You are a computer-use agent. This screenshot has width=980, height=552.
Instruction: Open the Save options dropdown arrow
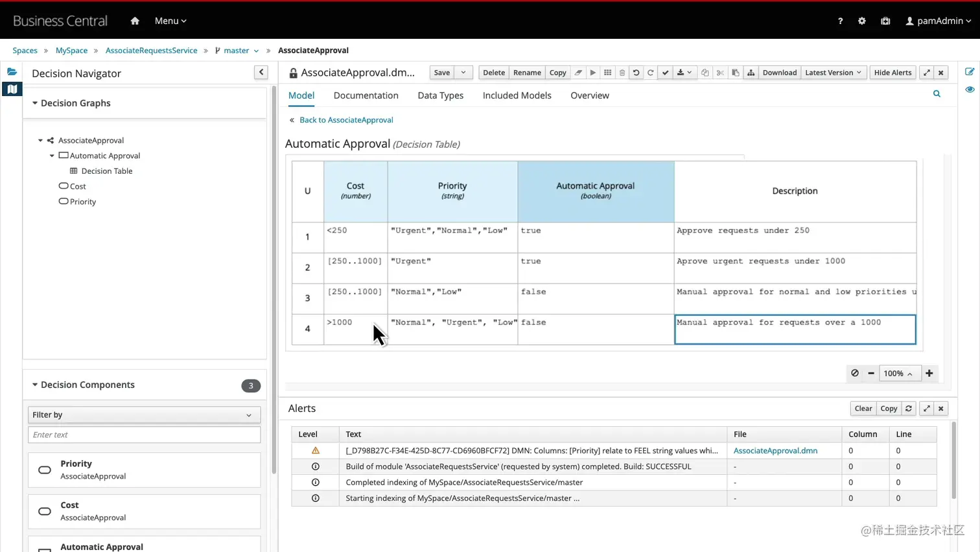[463, 73]
